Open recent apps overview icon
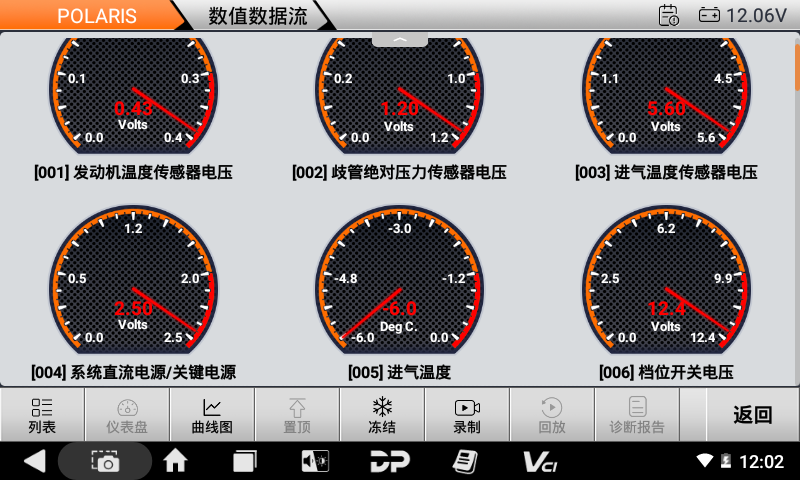The width and height of the screenshot is (800, 480). pyautogui.click(x=245, y=461)
